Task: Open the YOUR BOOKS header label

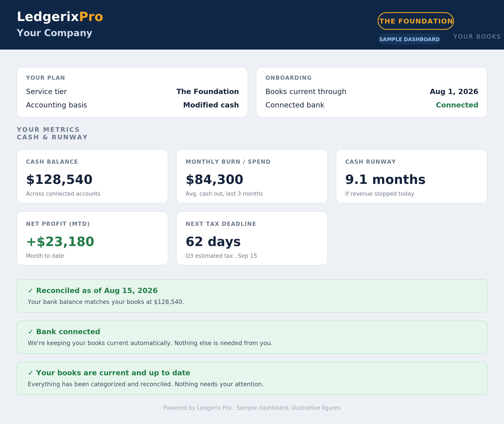Action: [477, 37]
